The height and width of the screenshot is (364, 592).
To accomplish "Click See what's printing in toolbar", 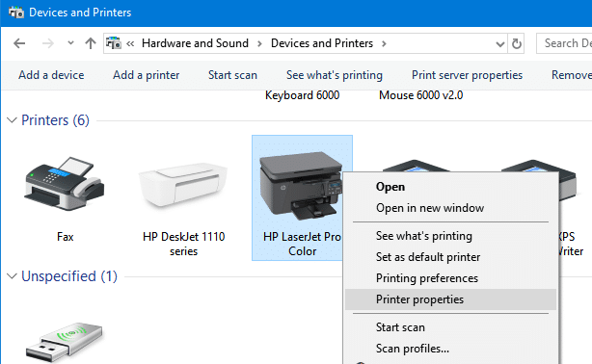I will click(335, 75).
